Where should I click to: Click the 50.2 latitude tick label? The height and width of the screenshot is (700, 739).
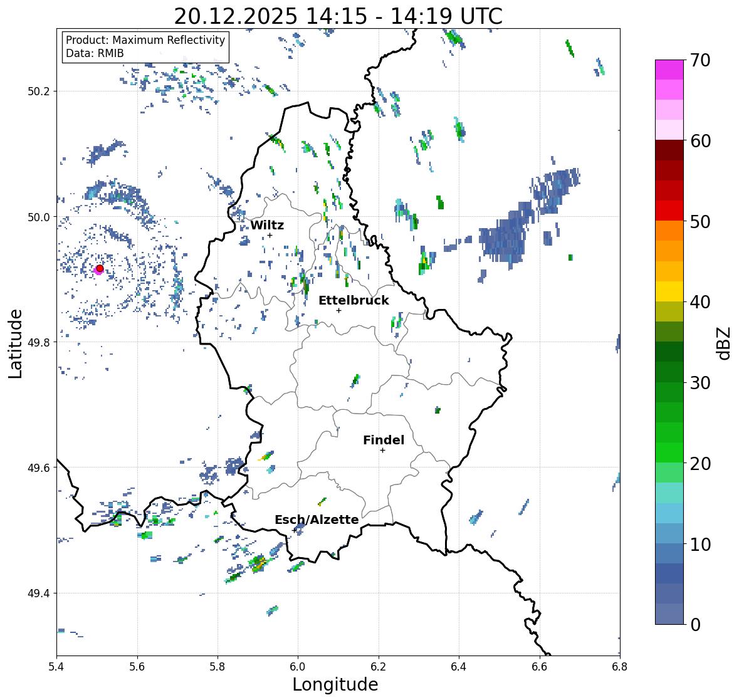[39, 91]
